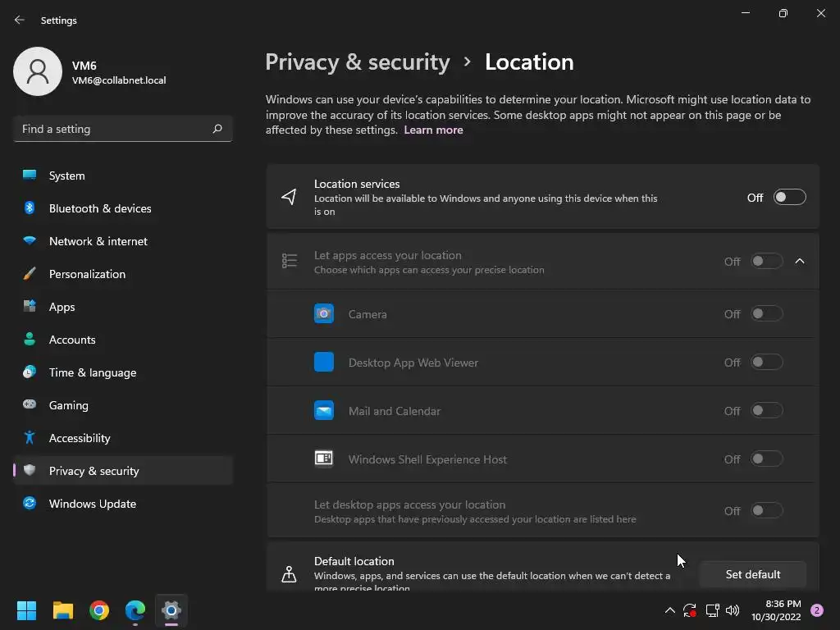Launch Google Chrome from the taskbar
Screen dimensions: 840x630
tap(99, 610)
